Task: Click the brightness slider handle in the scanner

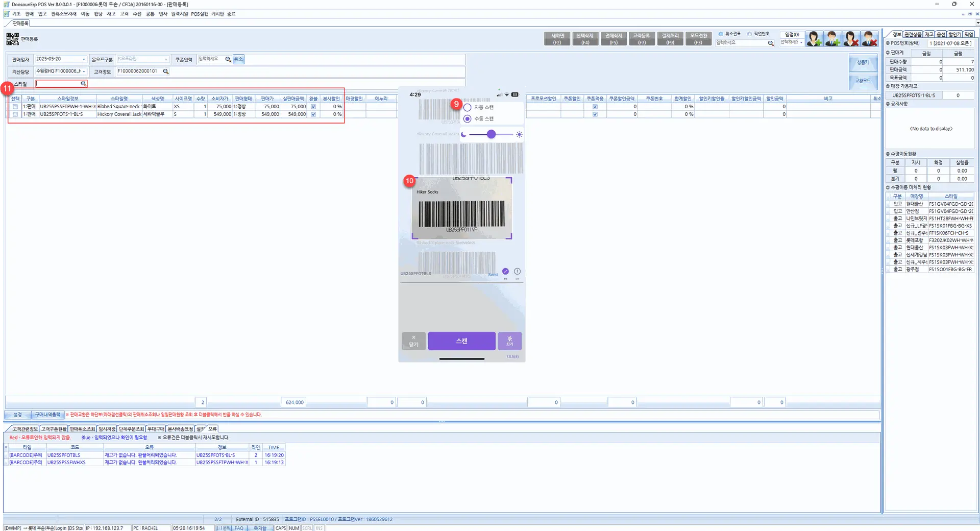Action: click(491, 134)
